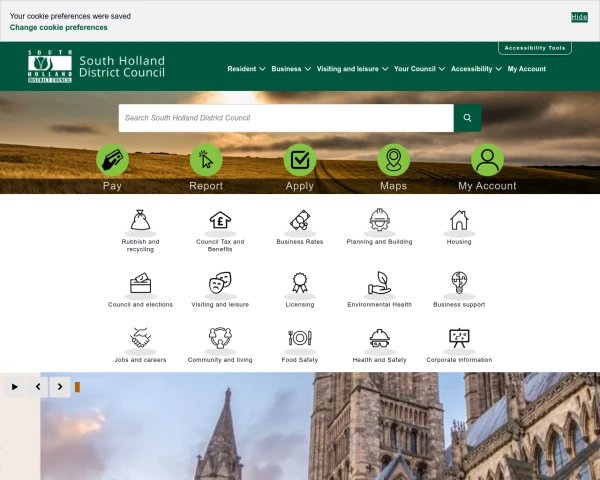
Task: Select the Planning and Building helmet icon
Action: tap(379, 220)
